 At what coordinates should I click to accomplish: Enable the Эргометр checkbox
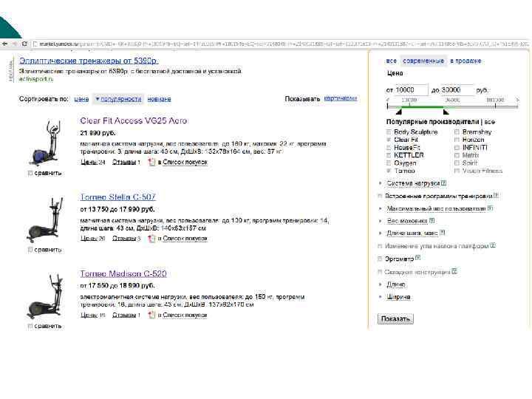coord(380,259)
